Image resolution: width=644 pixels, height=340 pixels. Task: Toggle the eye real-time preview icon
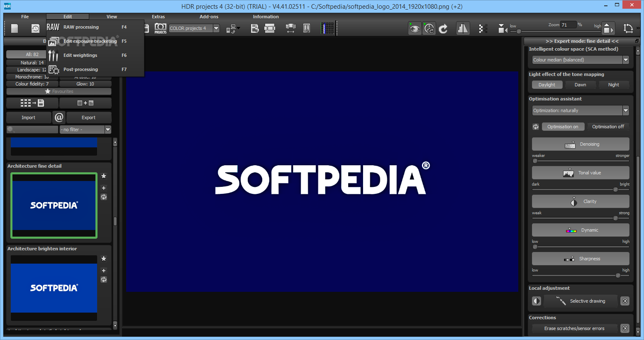coord(415,29)
